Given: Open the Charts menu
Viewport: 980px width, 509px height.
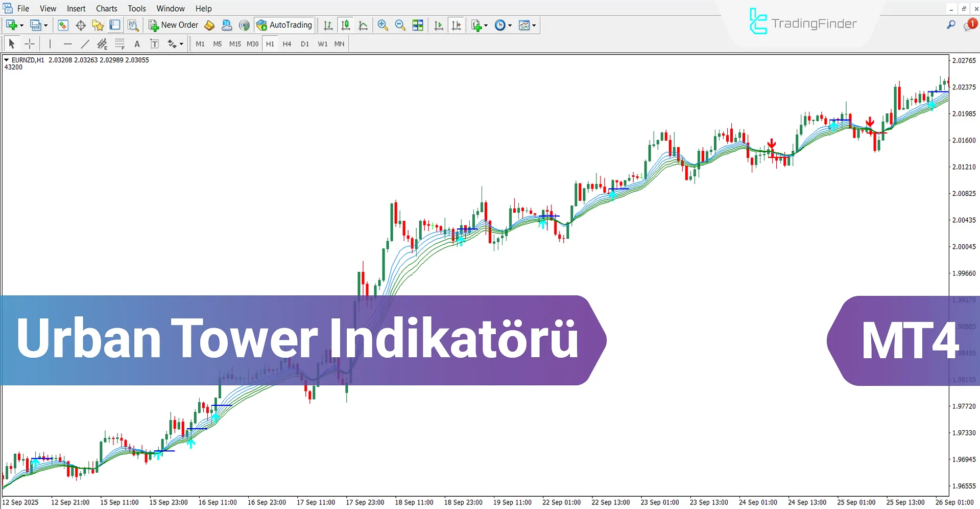Looking at the screenshot, I should (x=106, y=8).
